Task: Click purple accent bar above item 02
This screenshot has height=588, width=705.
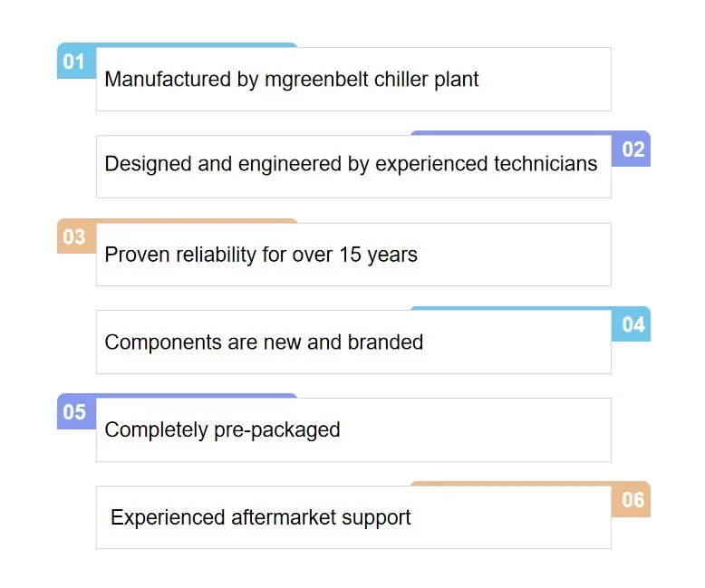Action: 511,133
